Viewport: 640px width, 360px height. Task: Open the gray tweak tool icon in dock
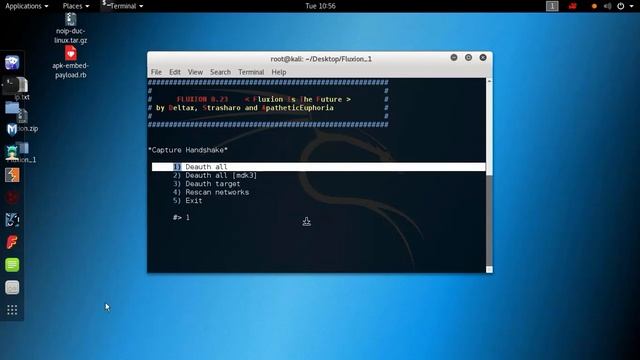click(12, 287)
